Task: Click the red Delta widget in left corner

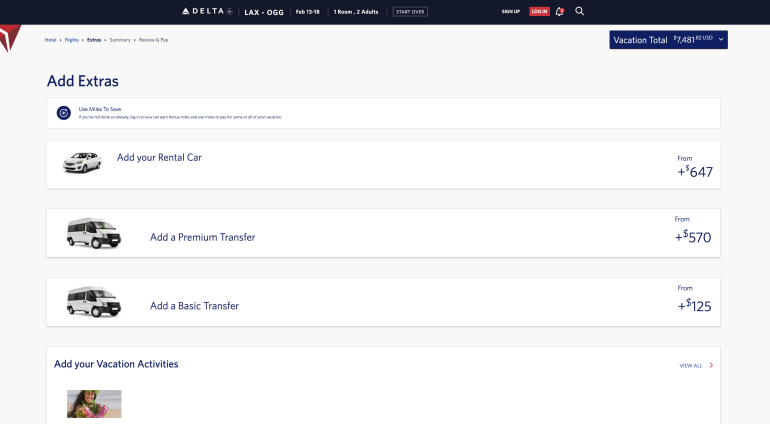Action: pyautogui.click(x=9, y=40)
